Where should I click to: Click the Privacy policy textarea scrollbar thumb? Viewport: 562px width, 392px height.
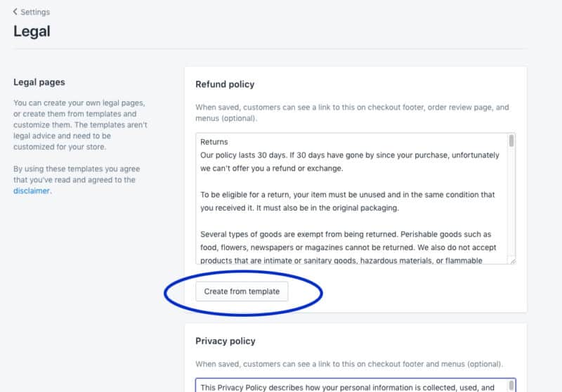tap(511, 386)
